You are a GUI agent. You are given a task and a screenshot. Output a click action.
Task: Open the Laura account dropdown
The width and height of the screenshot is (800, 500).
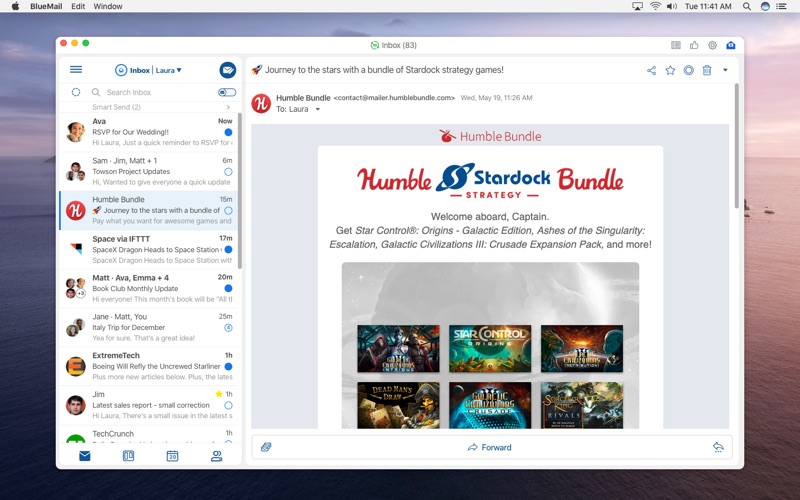168,70
